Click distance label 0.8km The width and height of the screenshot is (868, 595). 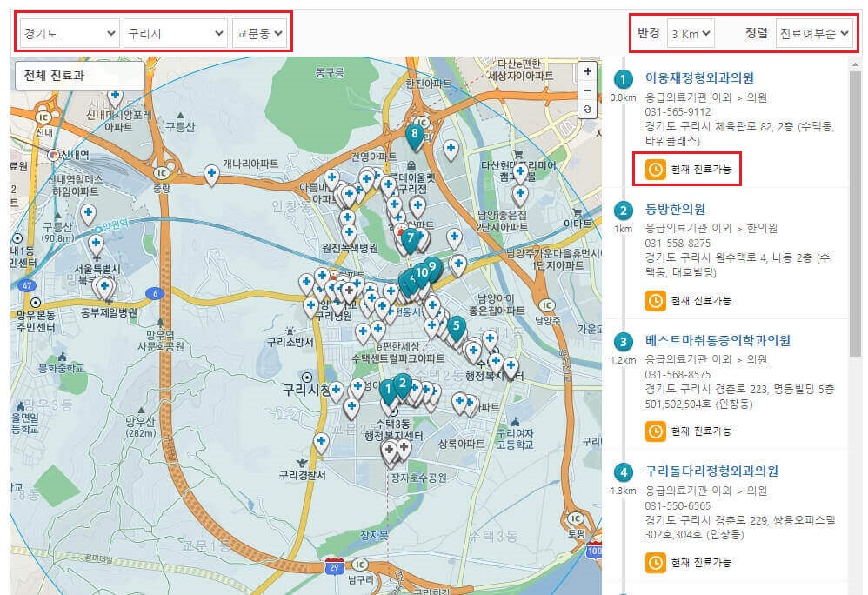click(x=623, y=98)
